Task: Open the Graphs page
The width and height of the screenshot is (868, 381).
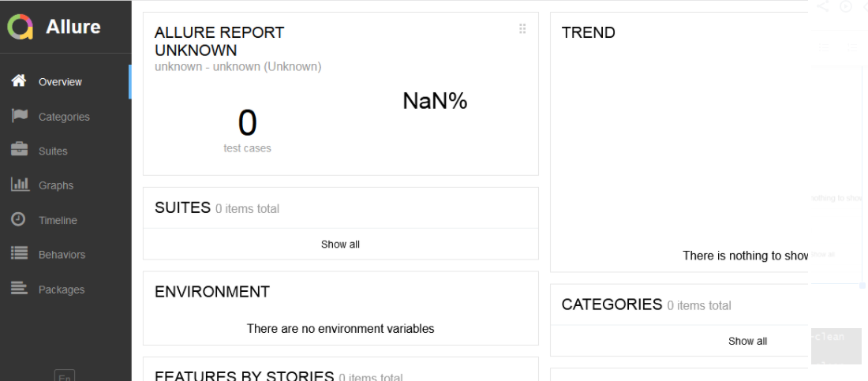Action: click(65, 185)
